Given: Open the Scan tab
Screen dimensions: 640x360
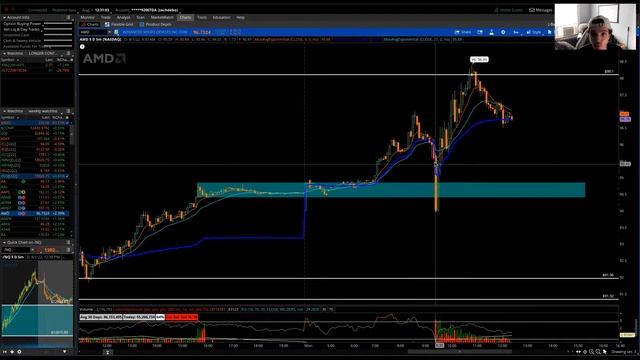Looking at the screenshot, I should (140, 18).
